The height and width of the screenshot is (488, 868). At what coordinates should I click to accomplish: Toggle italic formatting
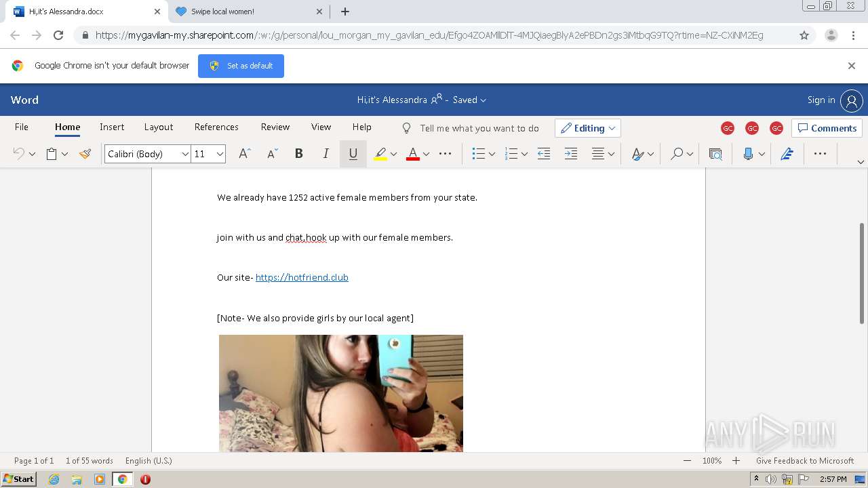pos(325,154)
